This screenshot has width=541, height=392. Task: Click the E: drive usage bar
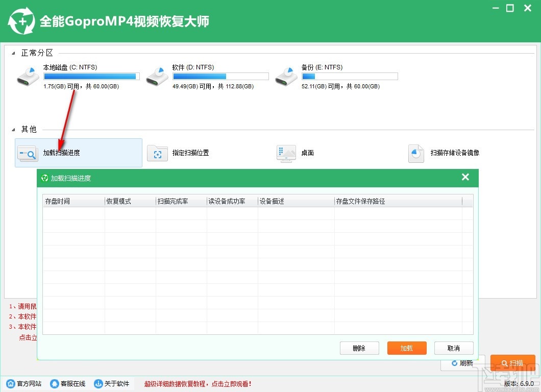click(350, 76)
